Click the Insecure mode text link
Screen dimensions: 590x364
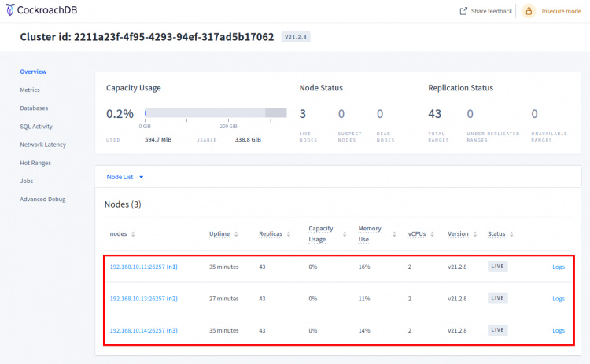click(561, 11)
